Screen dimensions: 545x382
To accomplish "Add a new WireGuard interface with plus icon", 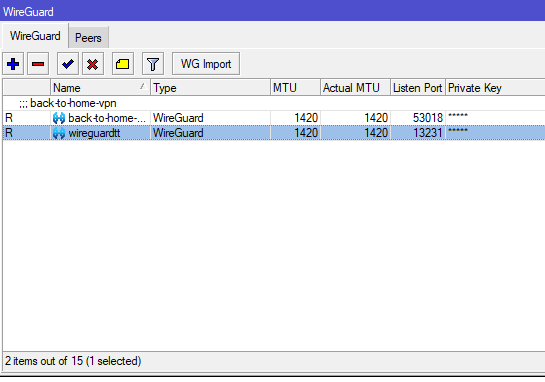I will (x=13, y=64).
